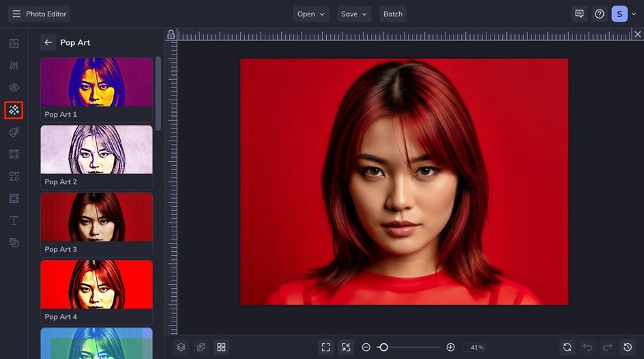Viewport: 644px width, 359px height.
Task: Click the Pop Art 3 label
Action: tap(61, 249)
